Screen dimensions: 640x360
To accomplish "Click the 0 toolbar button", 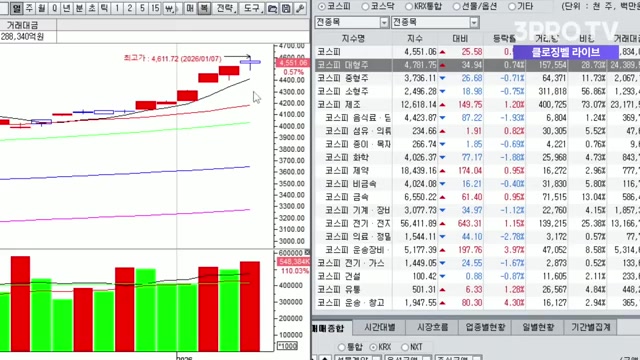I will [54, 9].
